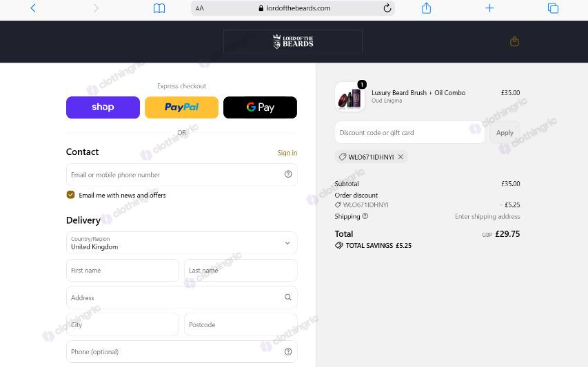Focus the City field
588x367 pixels.
(123, 325)
